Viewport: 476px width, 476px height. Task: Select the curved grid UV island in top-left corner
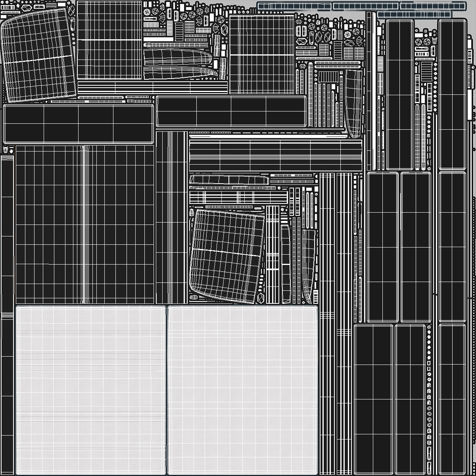[x=38, y=54]
